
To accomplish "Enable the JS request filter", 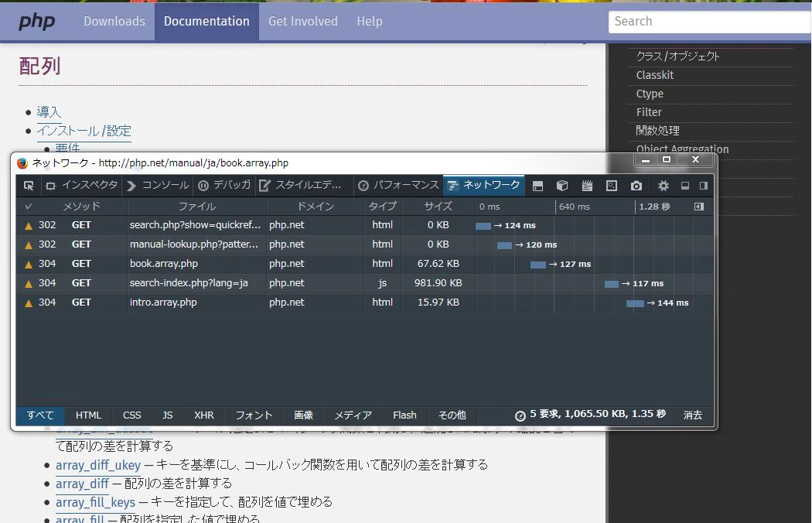I will [x=167, y=415].
